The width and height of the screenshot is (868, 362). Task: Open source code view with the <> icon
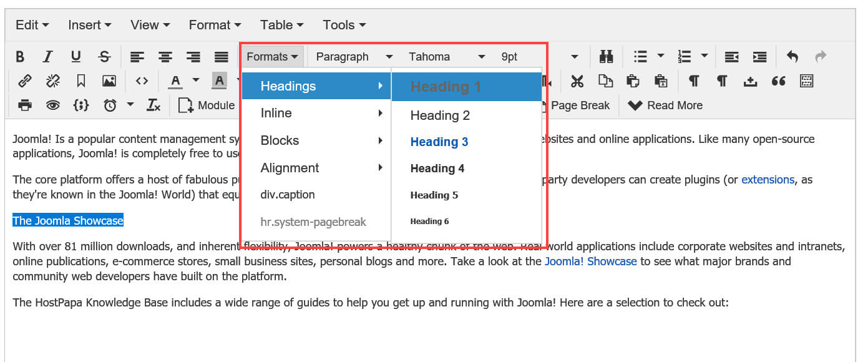click(x=142, y=81)
